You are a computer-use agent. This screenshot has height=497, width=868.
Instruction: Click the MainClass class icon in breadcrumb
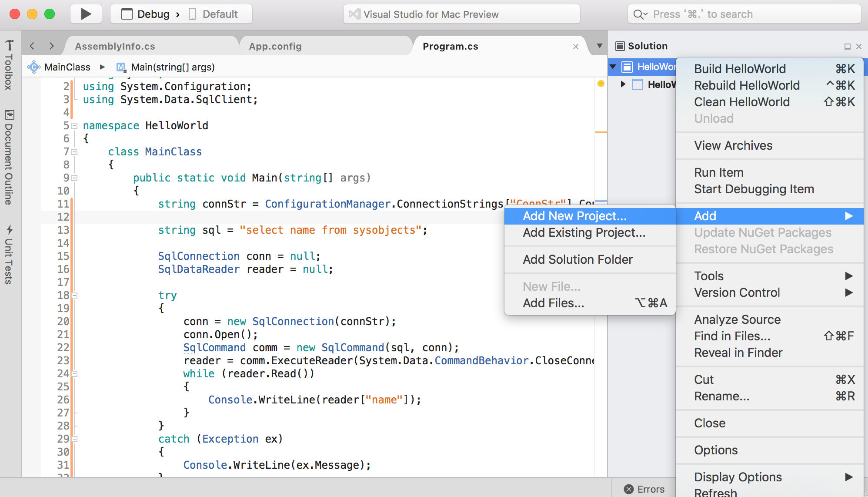coord(34,67)
